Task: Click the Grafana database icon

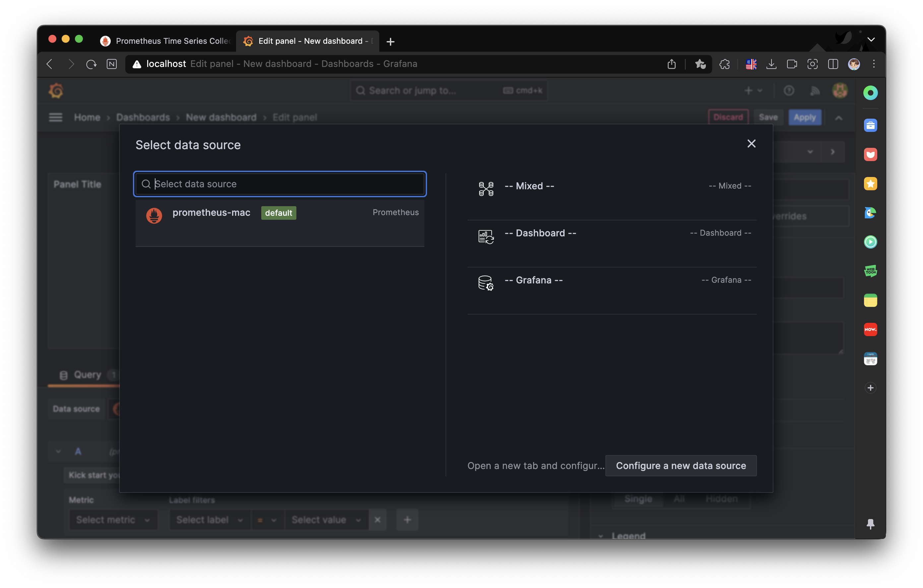Action: click(486, 283)
